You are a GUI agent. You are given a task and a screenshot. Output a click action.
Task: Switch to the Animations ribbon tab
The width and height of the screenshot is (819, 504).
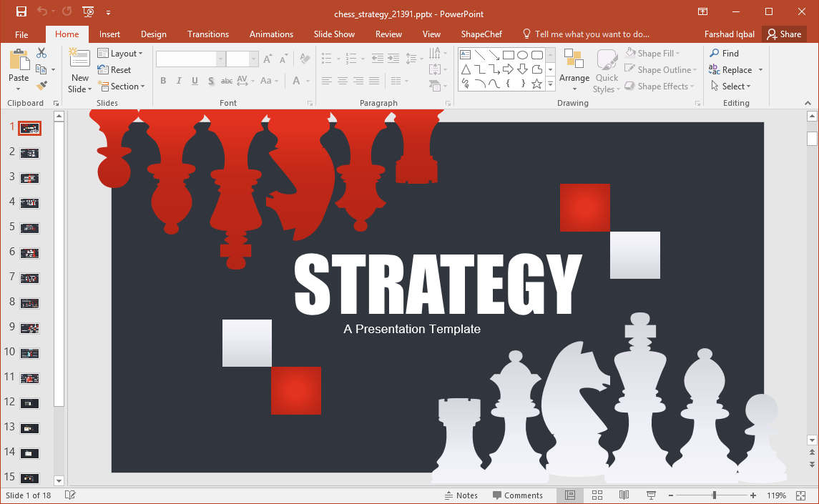270,34
